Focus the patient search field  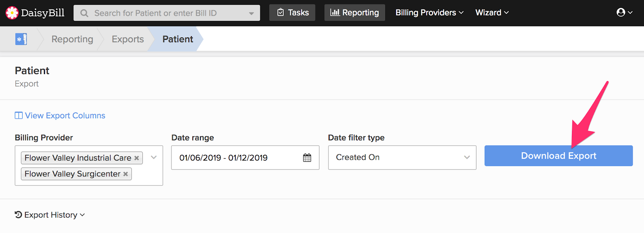pyautogui.click(x=167, y=13)
